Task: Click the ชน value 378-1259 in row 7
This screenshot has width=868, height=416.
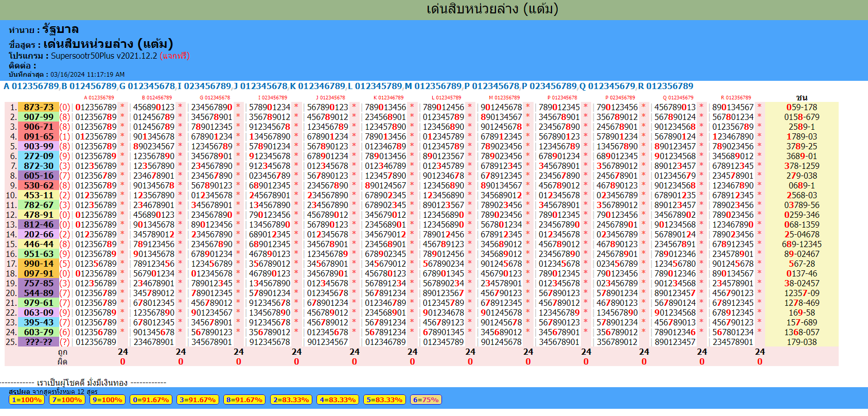Action: [802, 166]
